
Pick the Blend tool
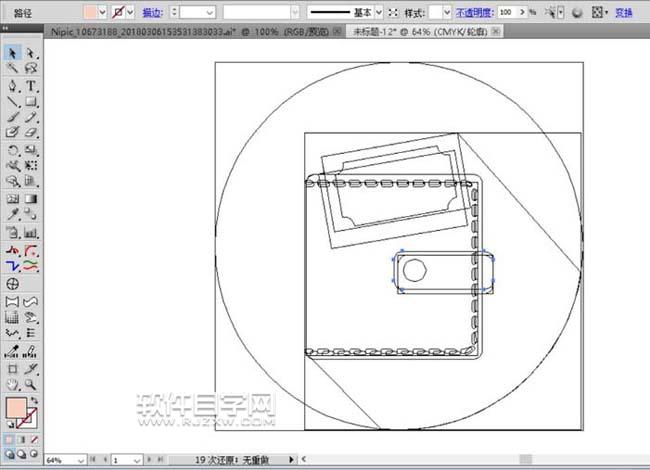pos(31,214)
